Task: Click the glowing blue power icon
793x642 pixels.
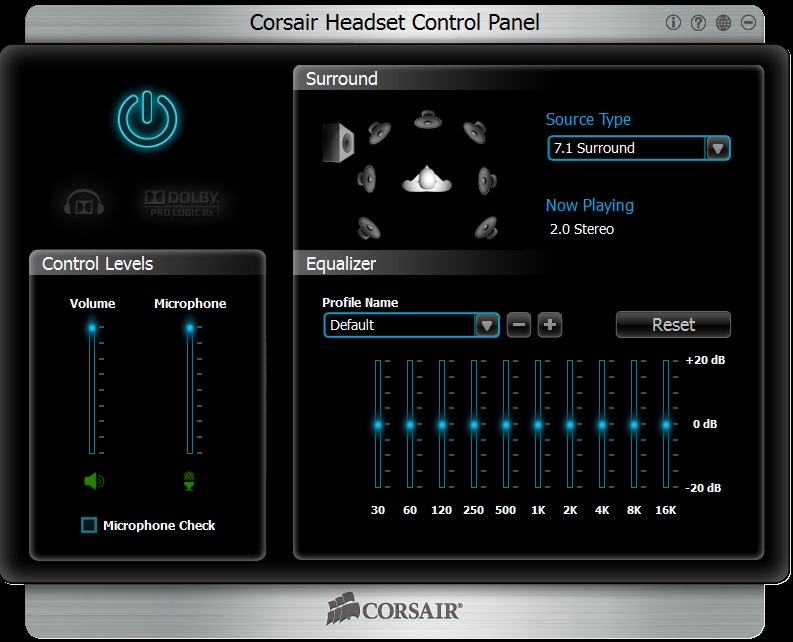Action: 148,118
